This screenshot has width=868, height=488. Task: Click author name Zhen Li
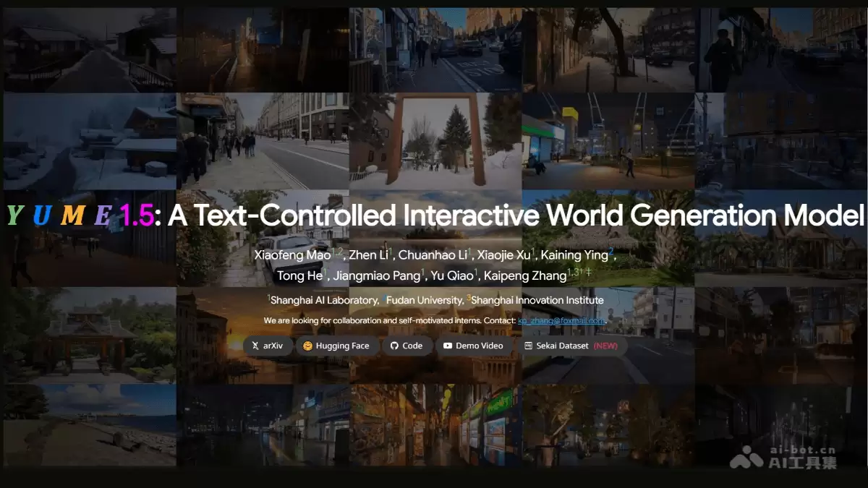[367, 254]
